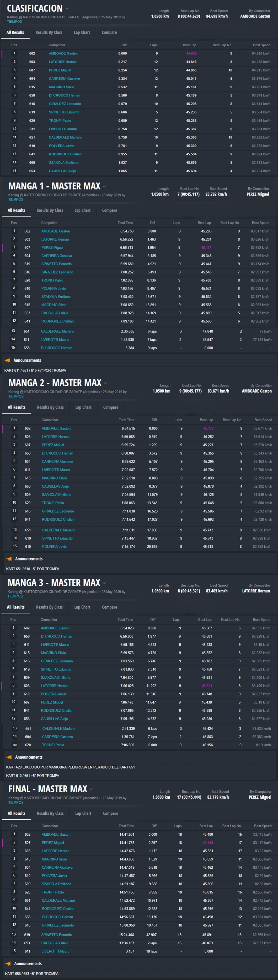Click the megaphone icon under Manga 2 results
Screen dimensions: 278x980
pyautogui.click(x=9, y=559)
